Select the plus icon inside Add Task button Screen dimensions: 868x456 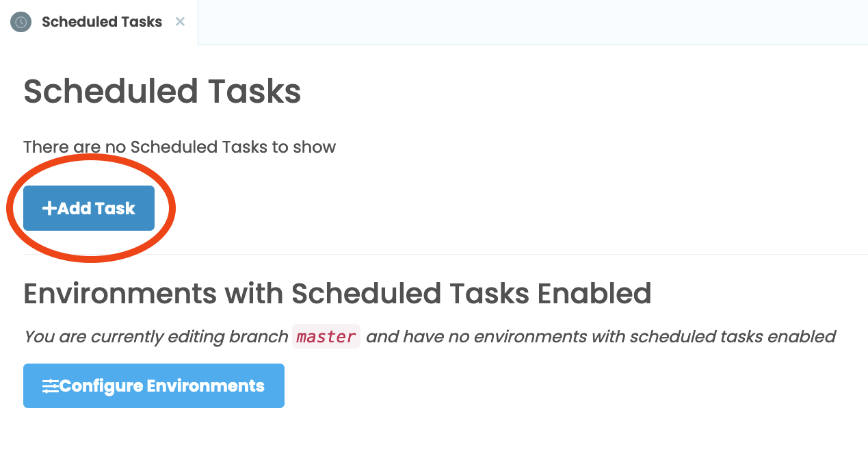[x=51, y=207]
